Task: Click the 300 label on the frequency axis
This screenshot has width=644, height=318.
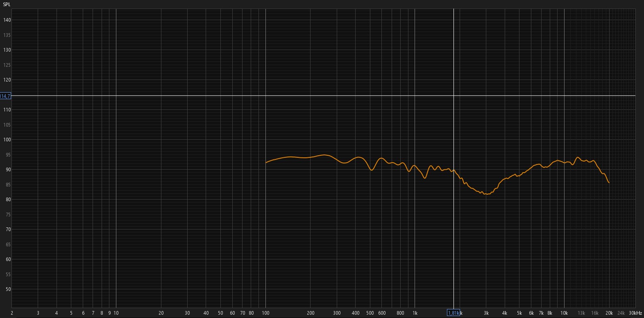Action: click(337, 313)
